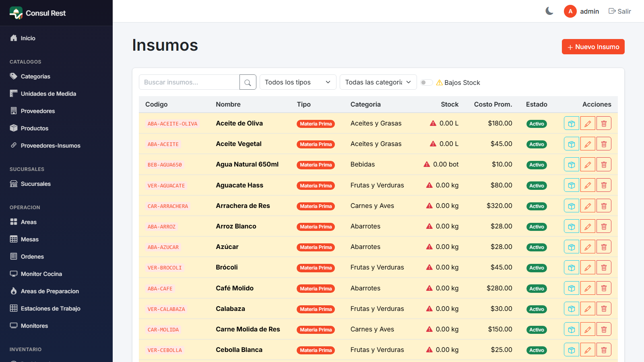Delete Agua Natural 650ml with trash icon
Viewport: 644px width, 362px height.
(x=604, y=165)
